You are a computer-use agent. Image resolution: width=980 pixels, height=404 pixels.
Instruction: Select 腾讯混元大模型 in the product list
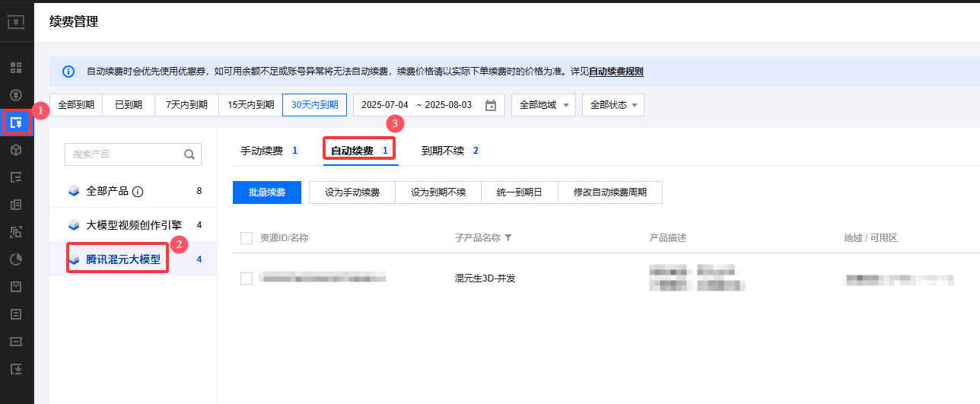(x=133, y=259)
